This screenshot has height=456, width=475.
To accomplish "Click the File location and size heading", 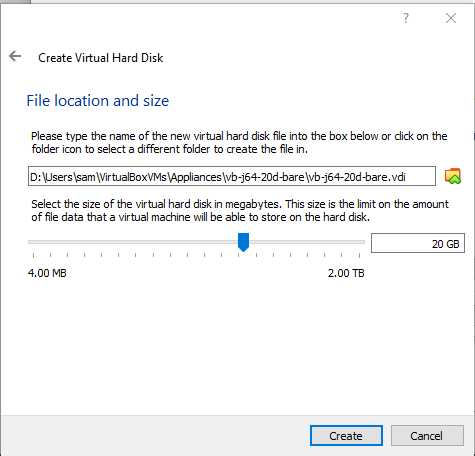I will (x=98, y=101).
